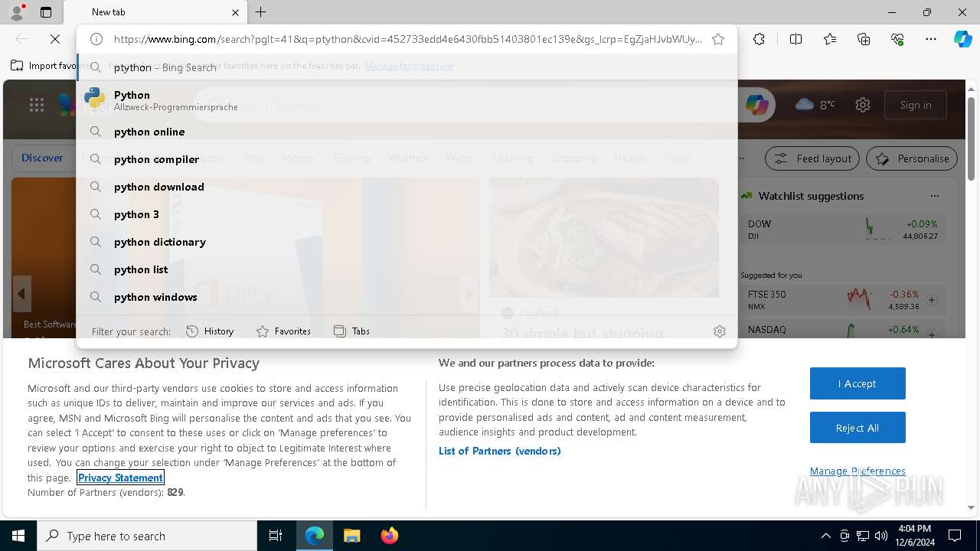Screen dimensions: 980x551
Task: Close the New tab tab
Action: point(235,12)
